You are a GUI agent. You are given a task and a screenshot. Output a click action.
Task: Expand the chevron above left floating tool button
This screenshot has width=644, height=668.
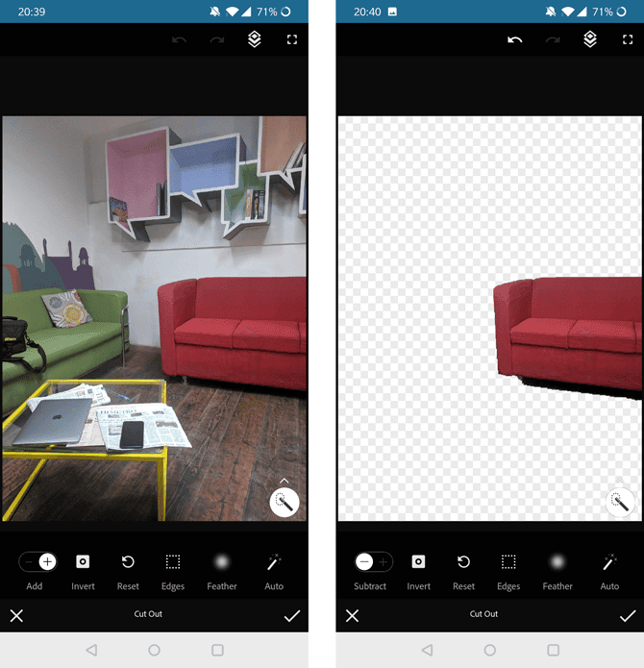pos(285,481)
